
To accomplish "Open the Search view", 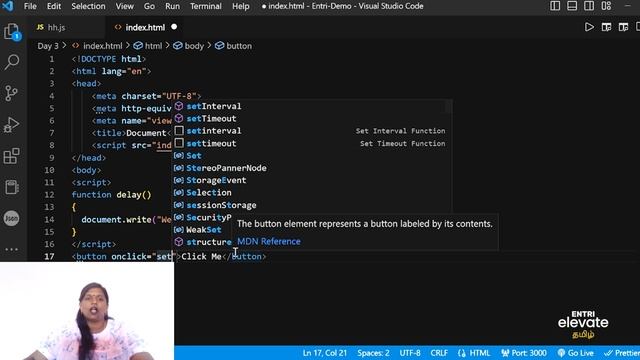I will tap(11, 62).
